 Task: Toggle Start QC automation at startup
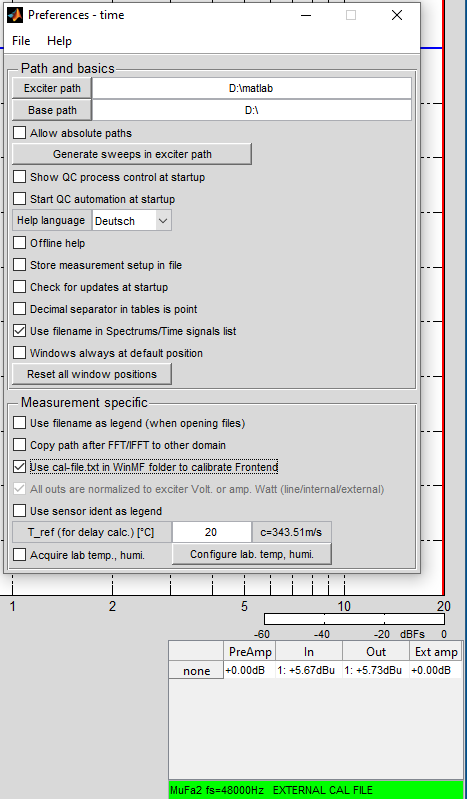pos(19,199)
